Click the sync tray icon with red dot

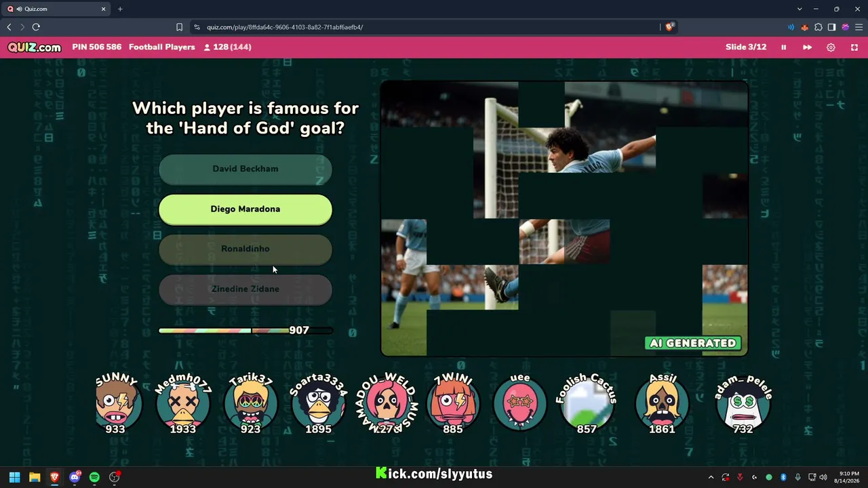726,477
